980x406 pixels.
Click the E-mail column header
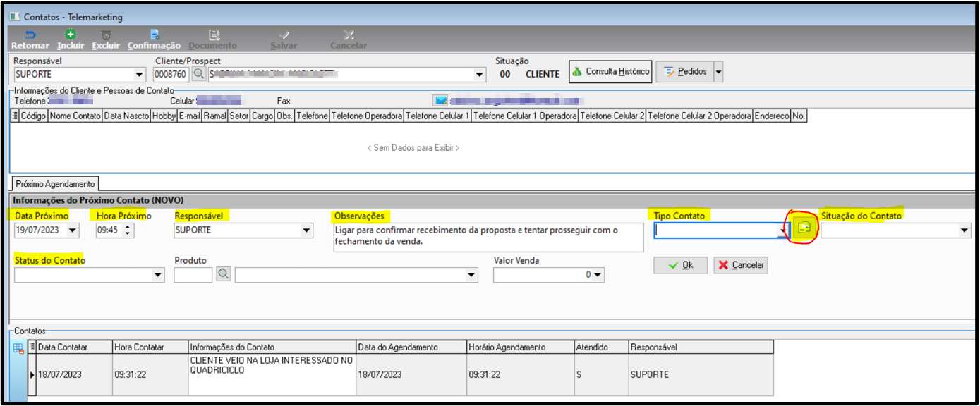189,116
